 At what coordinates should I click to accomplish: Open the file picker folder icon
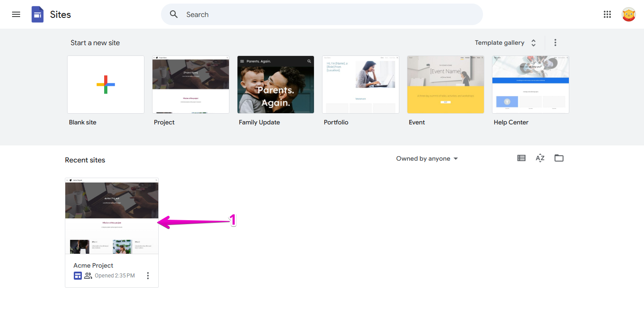pos(559,158)
